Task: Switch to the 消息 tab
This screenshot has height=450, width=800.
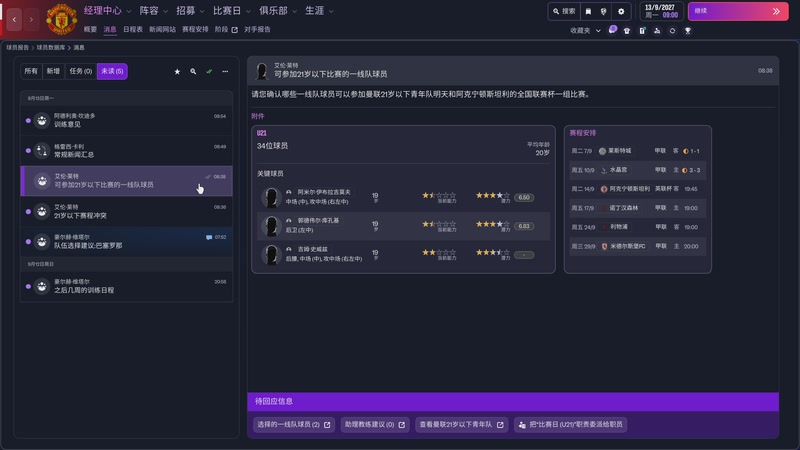Action: 110,30
